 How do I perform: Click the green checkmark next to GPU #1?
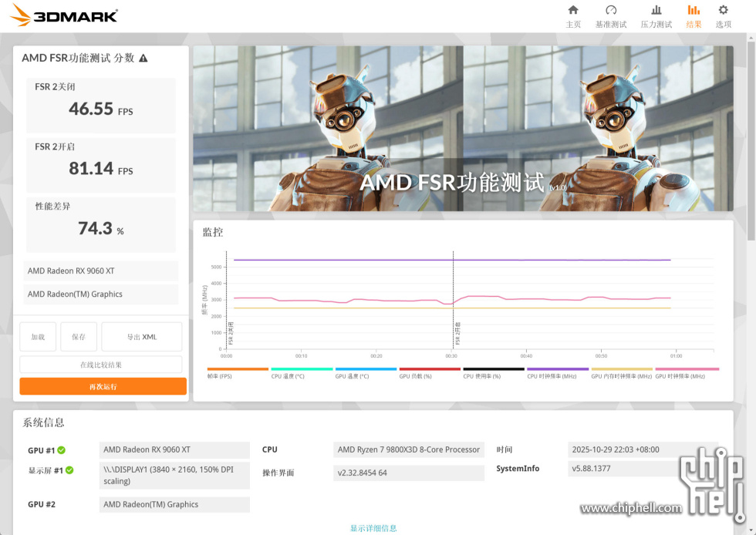[61, 450]
